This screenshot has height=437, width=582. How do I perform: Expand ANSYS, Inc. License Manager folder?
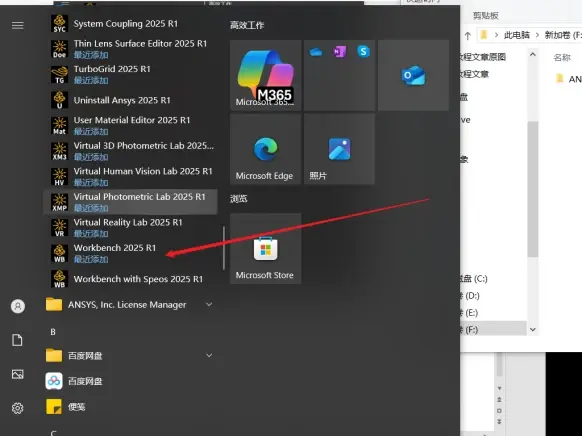130,304
